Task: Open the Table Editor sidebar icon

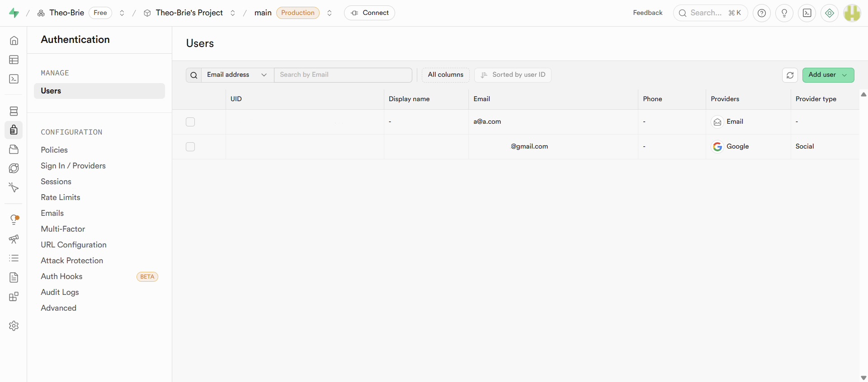Action: pyautogui.click(x=14, y=60)
